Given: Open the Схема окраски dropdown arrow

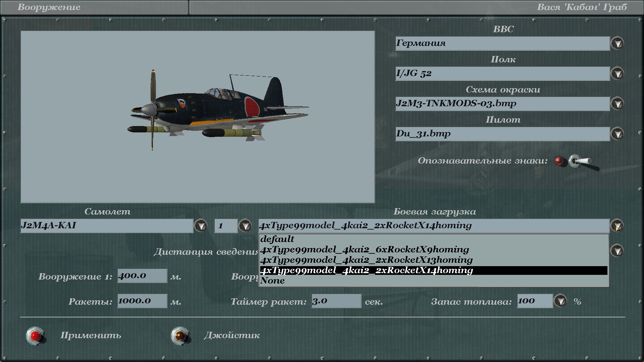Looking at the screenshot, I should (617, 104).
